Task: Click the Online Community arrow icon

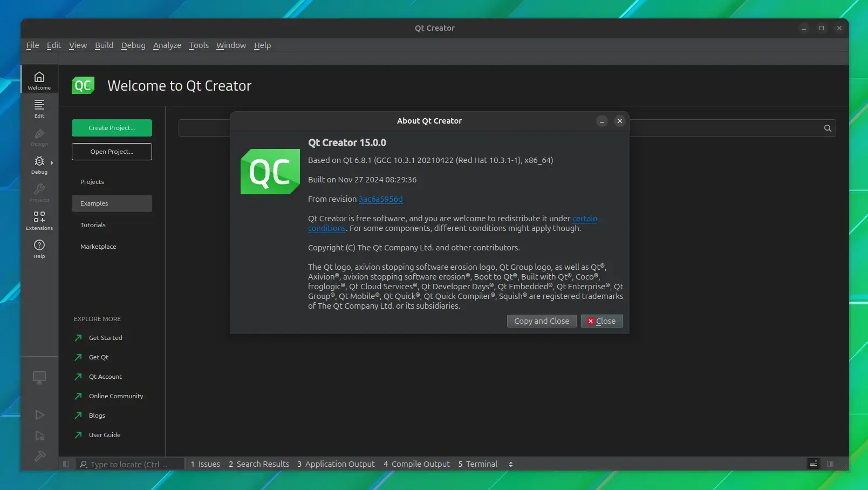Action: [x=78, y=396]
